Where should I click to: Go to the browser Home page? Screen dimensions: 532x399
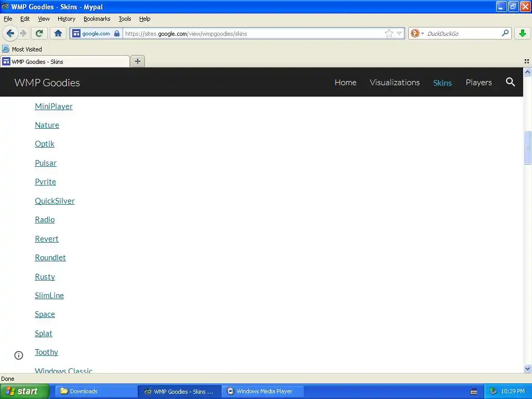58,33
